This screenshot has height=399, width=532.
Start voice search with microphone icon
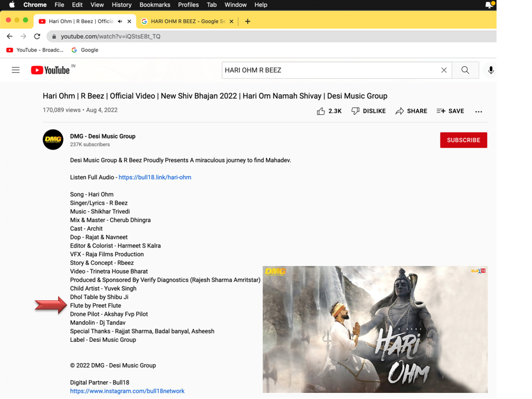coord(490,70)
